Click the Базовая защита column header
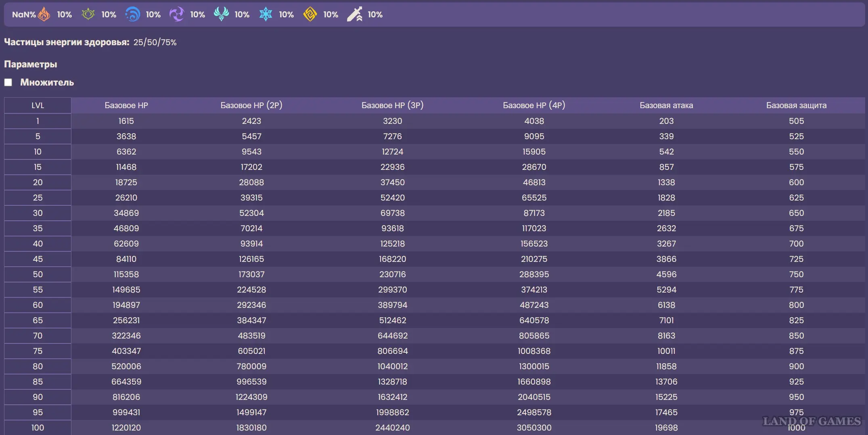Image resolution: width=868 pixels, height=435 pixels. [x=796, y=105]
